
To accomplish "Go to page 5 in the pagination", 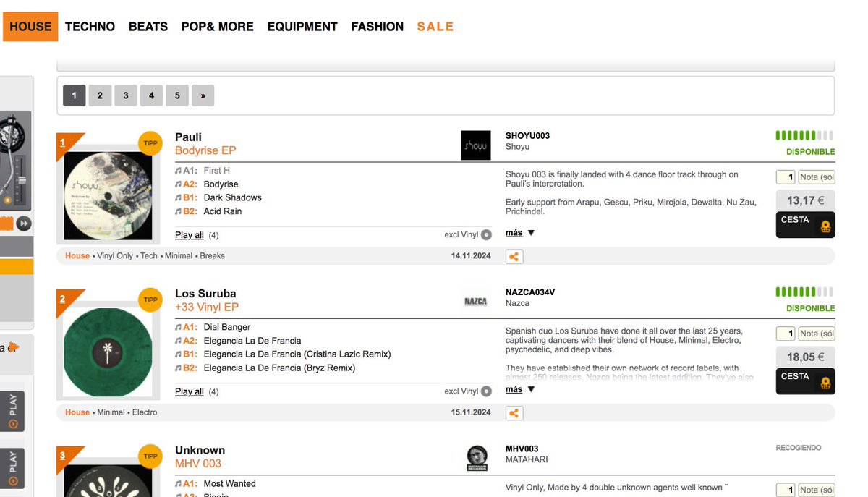I will 177,95.
